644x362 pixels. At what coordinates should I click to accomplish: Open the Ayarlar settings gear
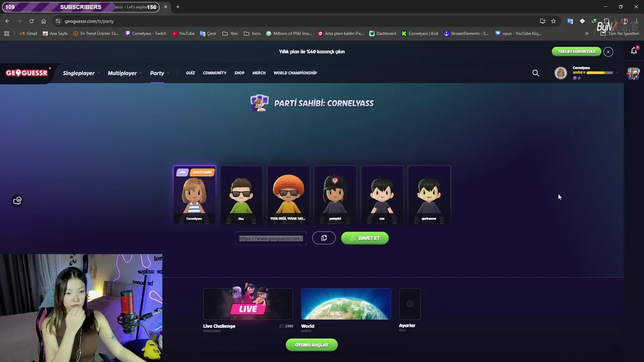coord(410,304)
